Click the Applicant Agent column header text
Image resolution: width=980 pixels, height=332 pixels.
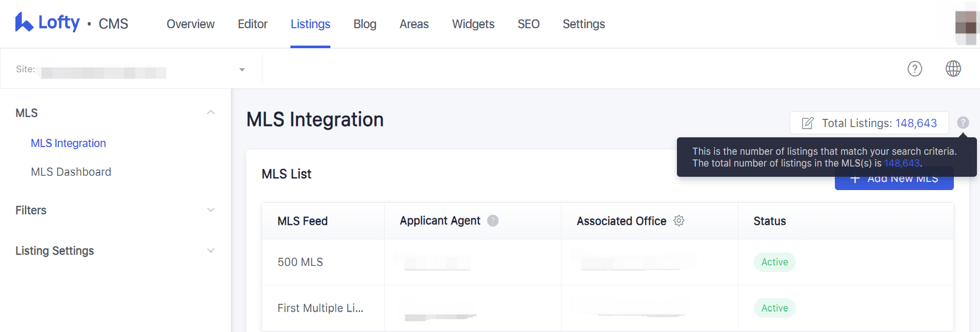tap(440, 221)
